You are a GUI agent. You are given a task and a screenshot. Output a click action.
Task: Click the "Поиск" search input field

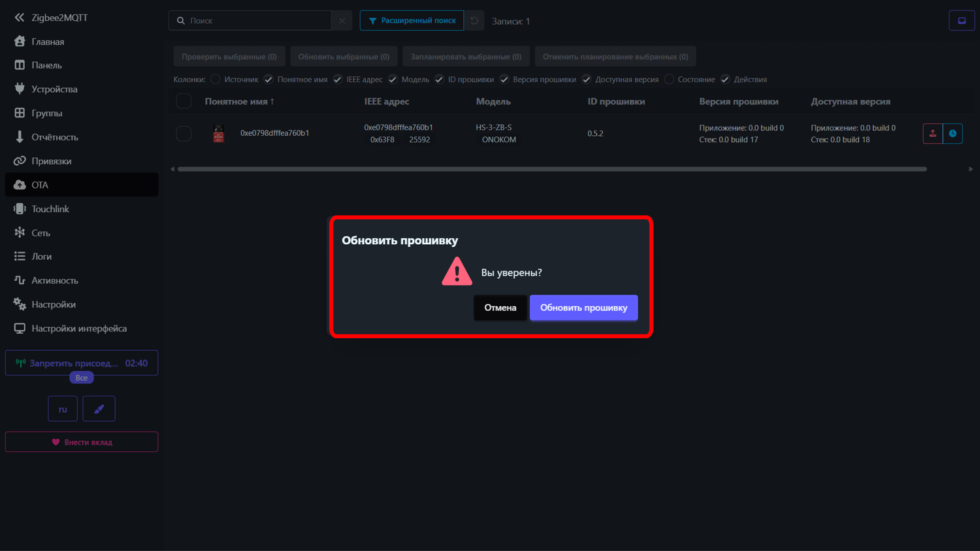(258, 21)
